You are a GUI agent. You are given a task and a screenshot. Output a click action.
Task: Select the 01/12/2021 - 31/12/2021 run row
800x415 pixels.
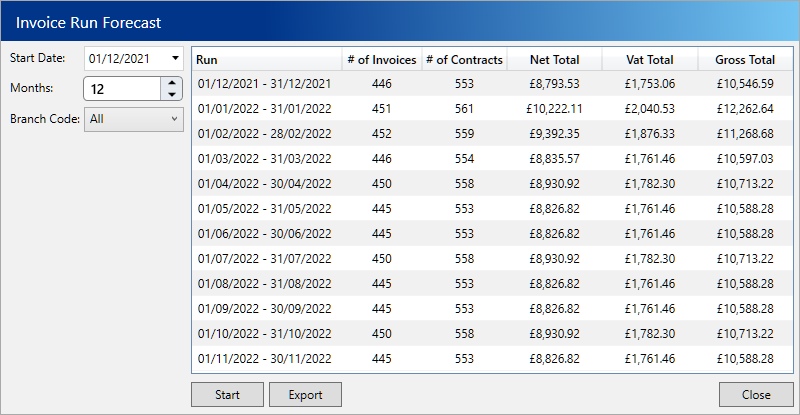264,84
